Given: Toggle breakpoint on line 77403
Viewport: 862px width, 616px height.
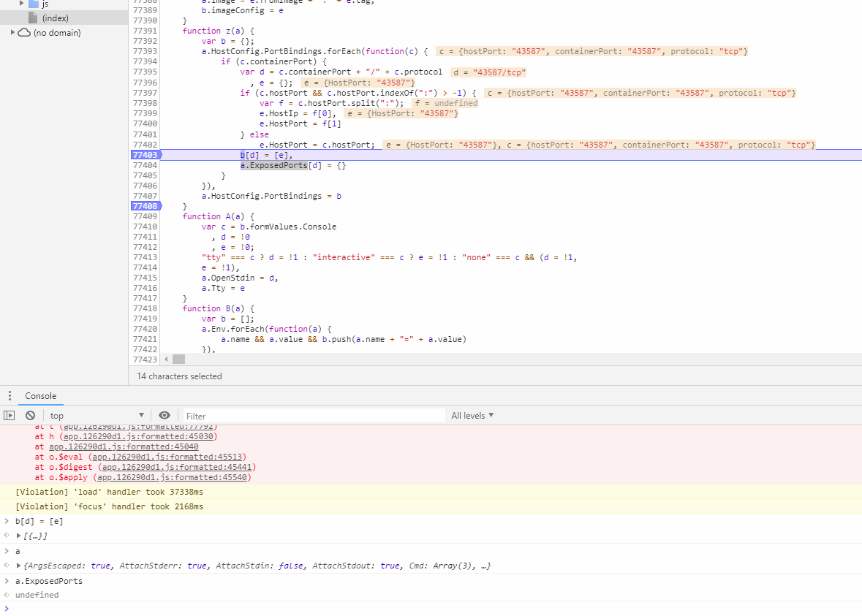Looking at the screenshot, I should [x=145, y=155].
